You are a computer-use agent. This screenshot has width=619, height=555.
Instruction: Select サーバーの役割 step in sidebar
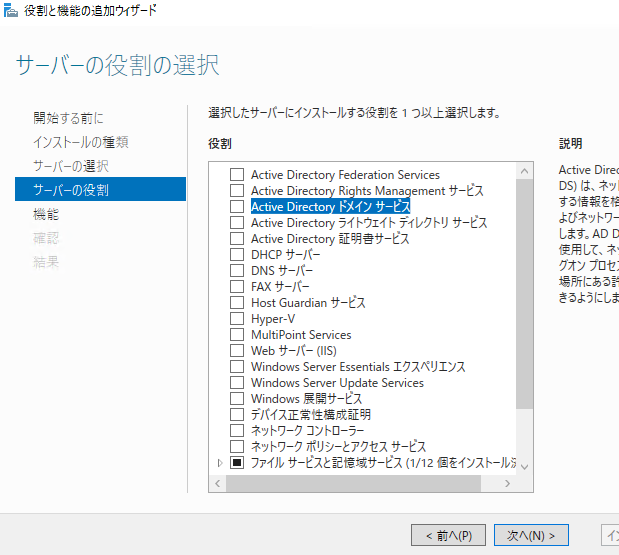tap(100, 189)
